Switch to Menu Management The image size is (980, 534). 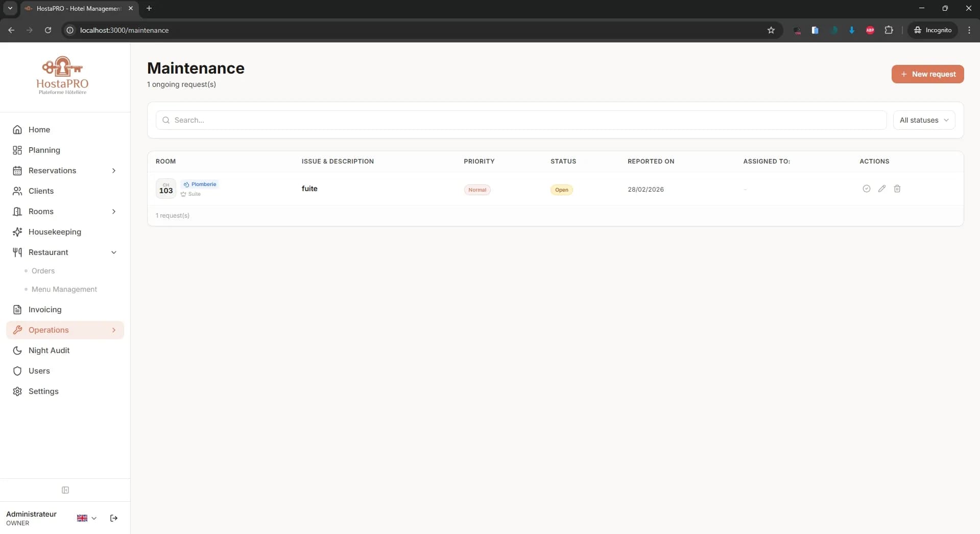click(x=64, y=289)
